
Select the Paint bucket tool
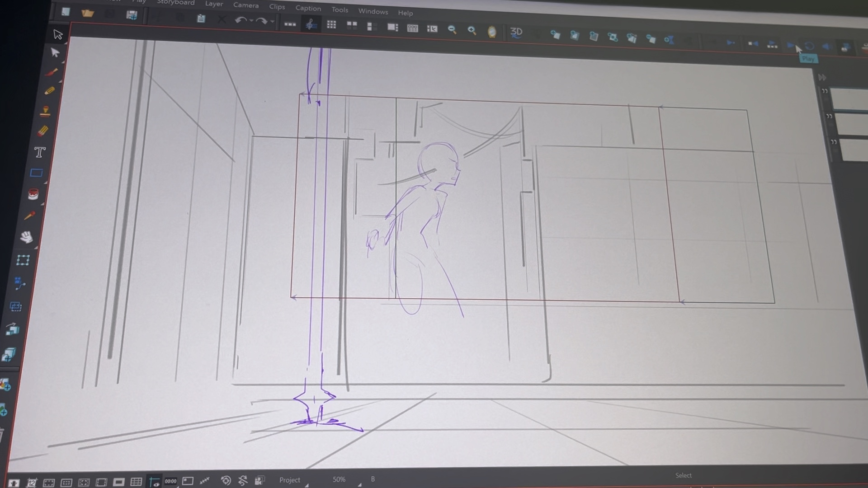(33, 194)
